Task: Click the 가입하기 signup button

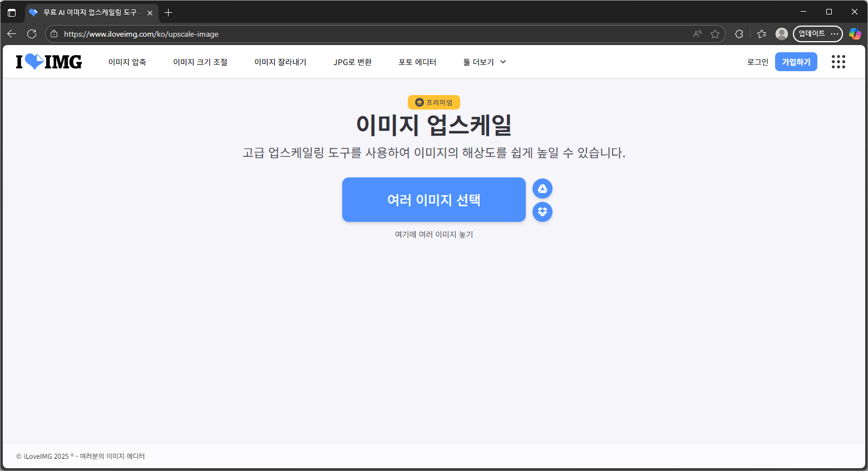Action: (796, 62)
